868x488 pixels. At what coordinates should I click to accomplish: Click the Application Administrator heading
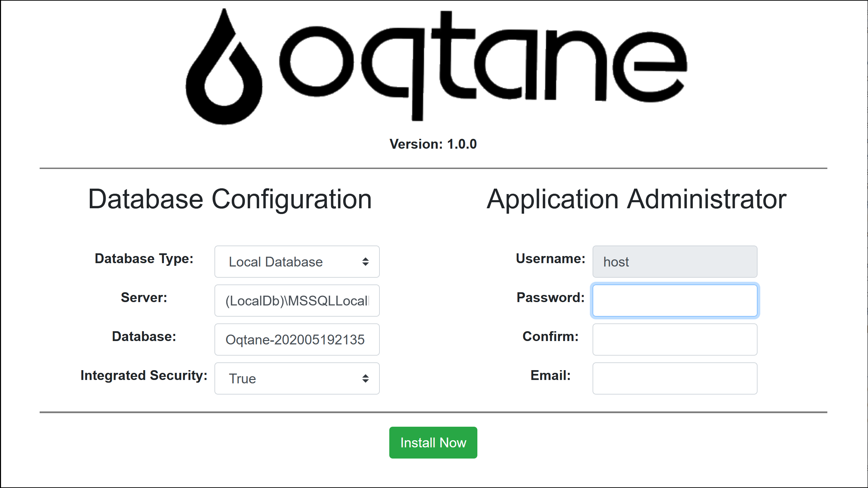(x=636, y=199)
